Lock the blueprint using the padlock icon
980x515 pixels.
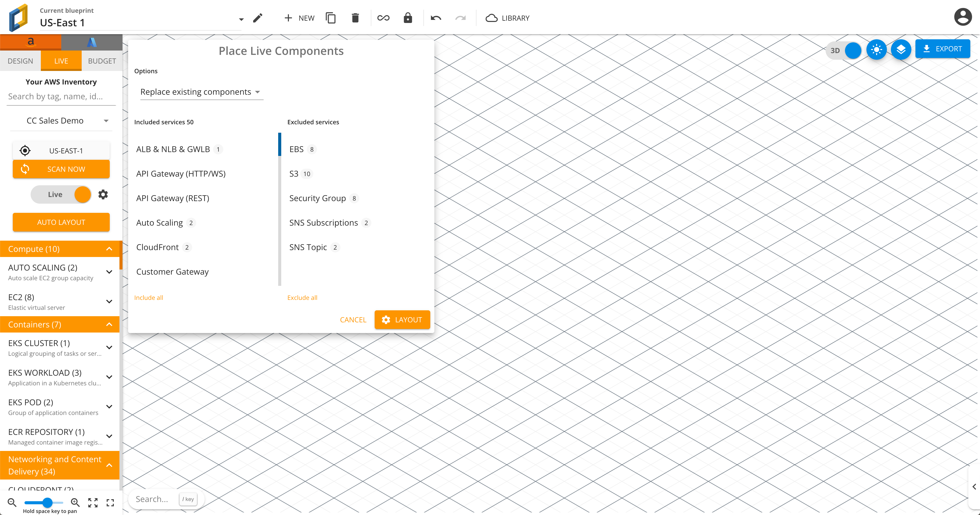pos(408,18)
